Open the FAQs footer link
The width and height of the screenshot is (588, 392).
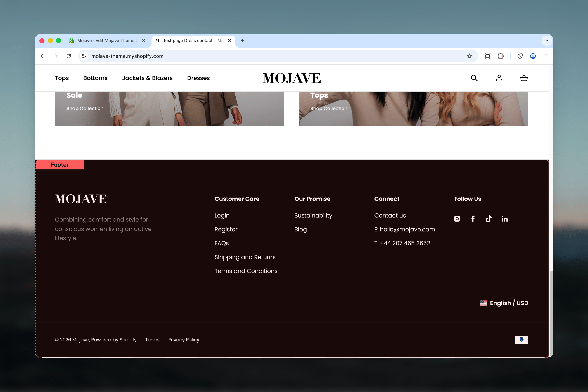pyautogui.click(x=222, y=243)
